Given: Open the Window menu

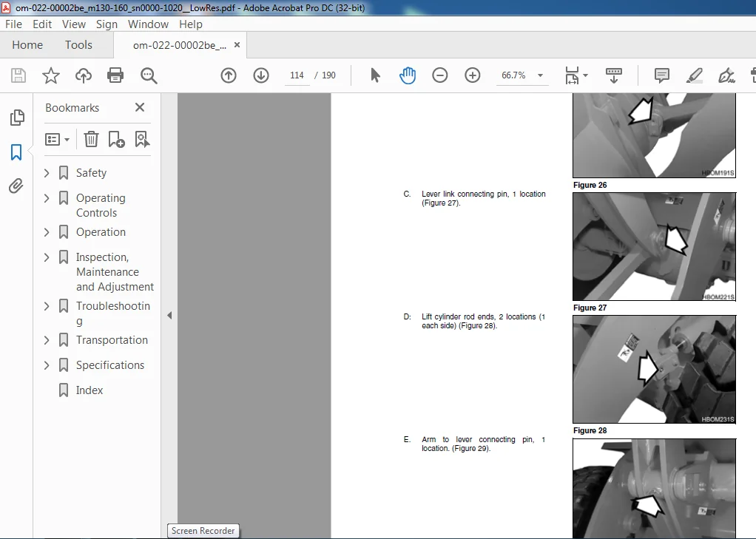Looking at the screenshot, I should click(x=148, y=24).
